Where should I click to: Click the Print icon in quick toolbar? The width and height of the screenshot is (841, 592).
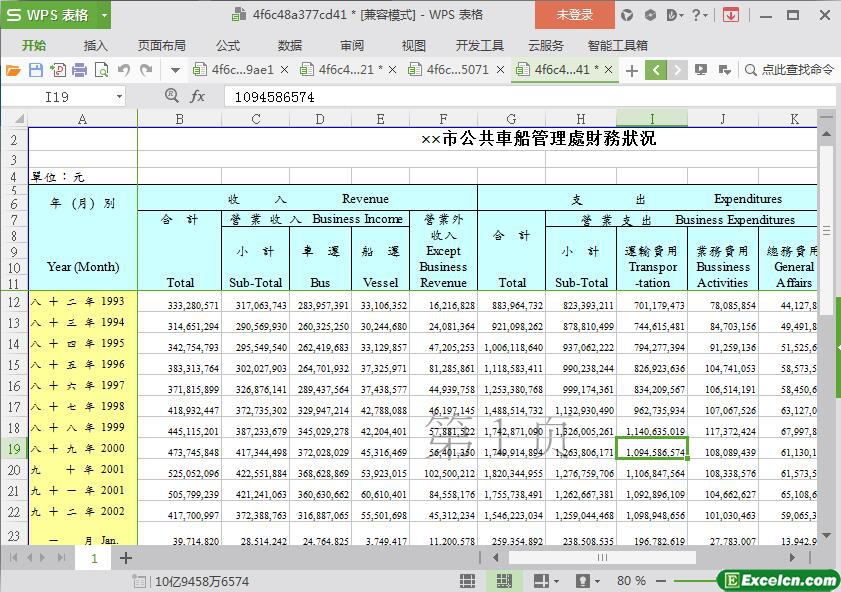click(x=80, y=70)
